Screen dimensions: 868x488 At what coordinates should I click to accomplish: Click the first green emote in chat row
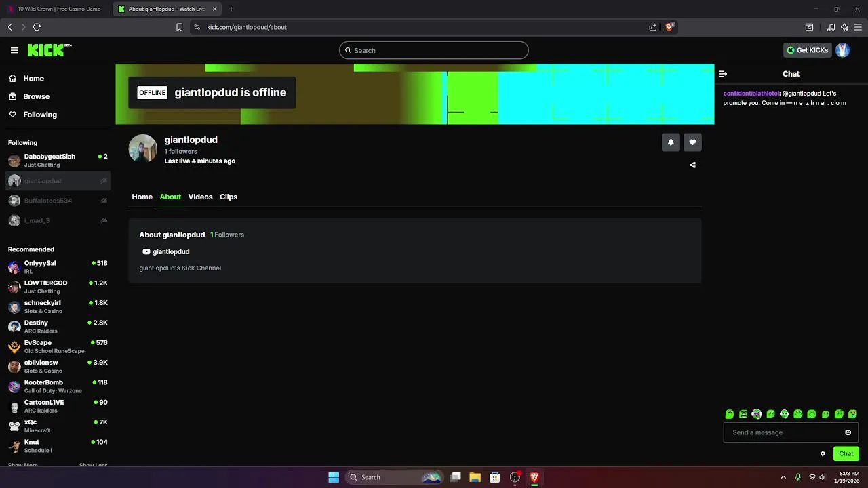click(730, 414)
